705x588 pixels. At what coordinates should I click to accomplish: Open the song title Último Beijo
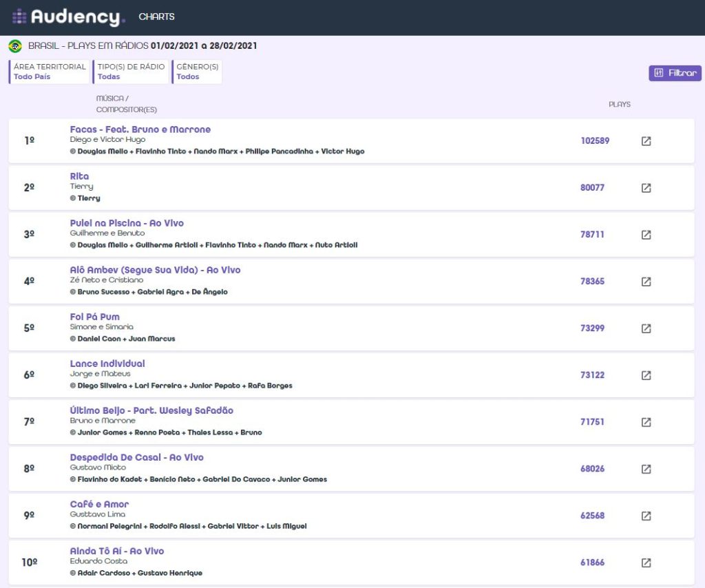pos(151,410)
